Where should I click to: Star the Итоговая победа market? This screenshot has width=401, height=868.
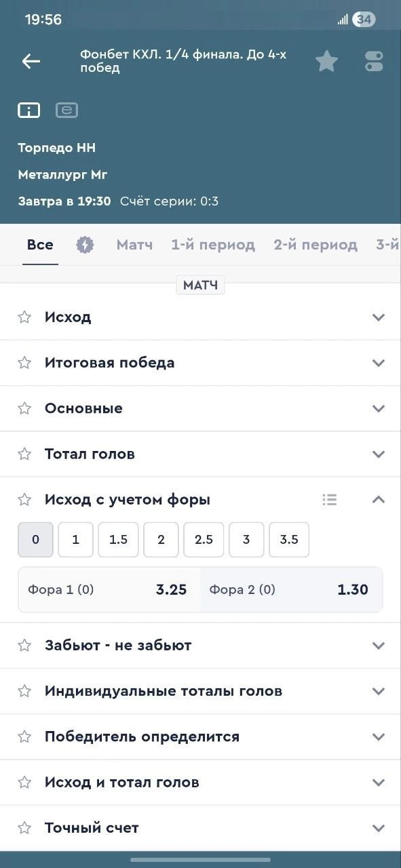(24, 363)
